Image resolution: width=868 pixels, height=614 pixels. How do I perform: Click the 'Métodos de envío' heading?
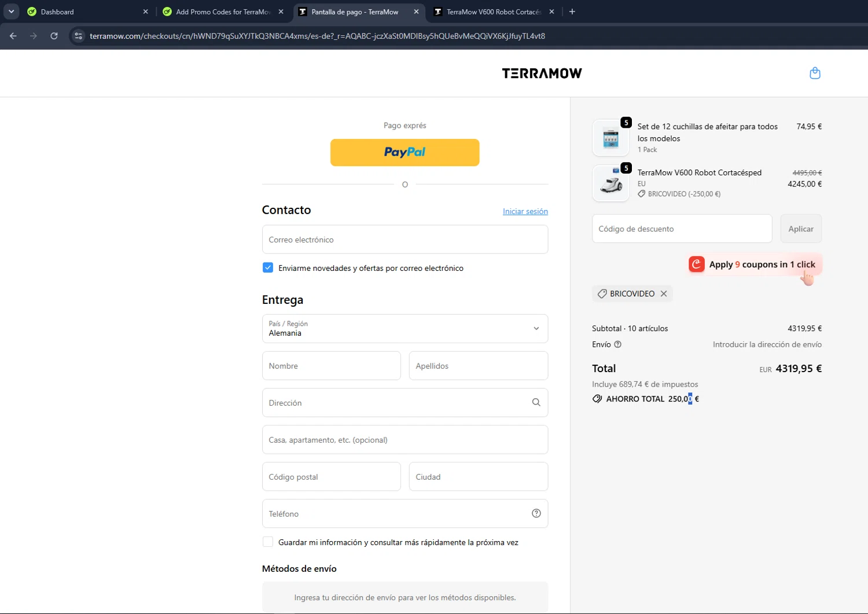click(299, 569)
